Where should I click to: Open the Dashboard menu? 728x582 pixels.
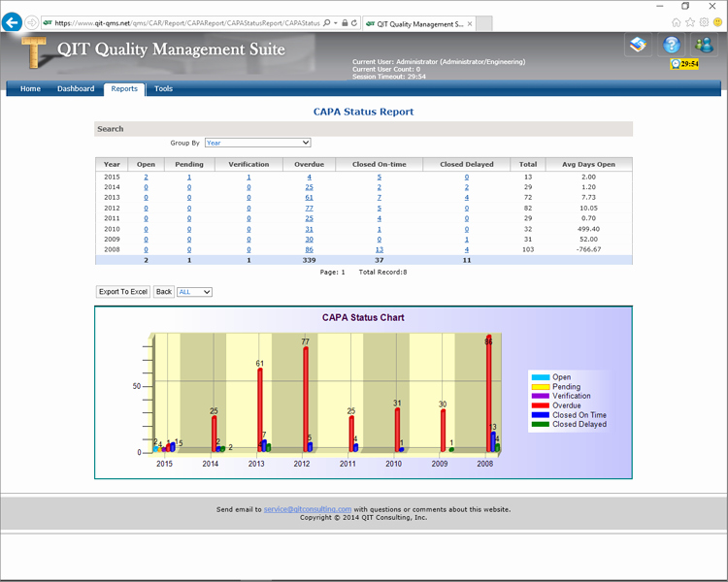click(76, 88)
